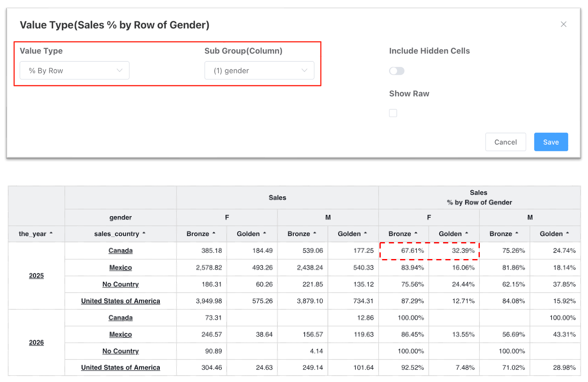Click the Cancel button

505,142
